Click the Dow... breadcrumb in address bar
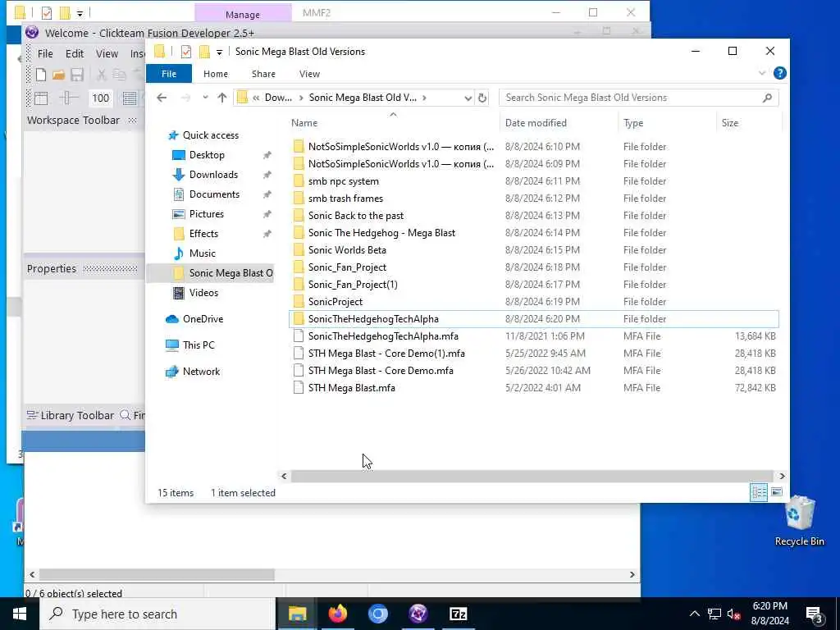The image size is (840, 630). pyautogui.click(x=278, y=98)
